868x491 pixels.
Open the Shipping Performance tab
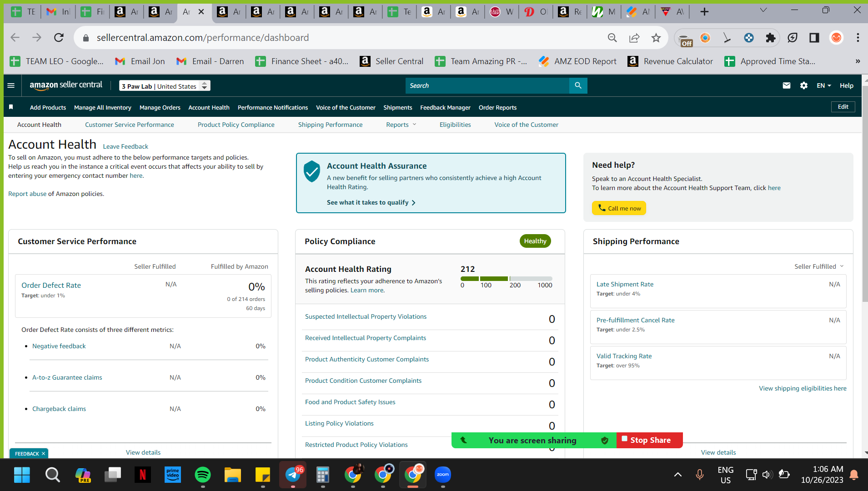[x=331, y=125]
